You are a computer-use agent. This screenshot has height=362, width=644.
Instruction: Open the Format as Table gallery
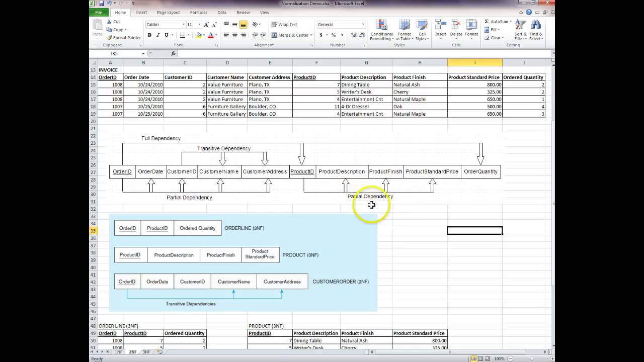pyautogui.click(x=405, y=30)
